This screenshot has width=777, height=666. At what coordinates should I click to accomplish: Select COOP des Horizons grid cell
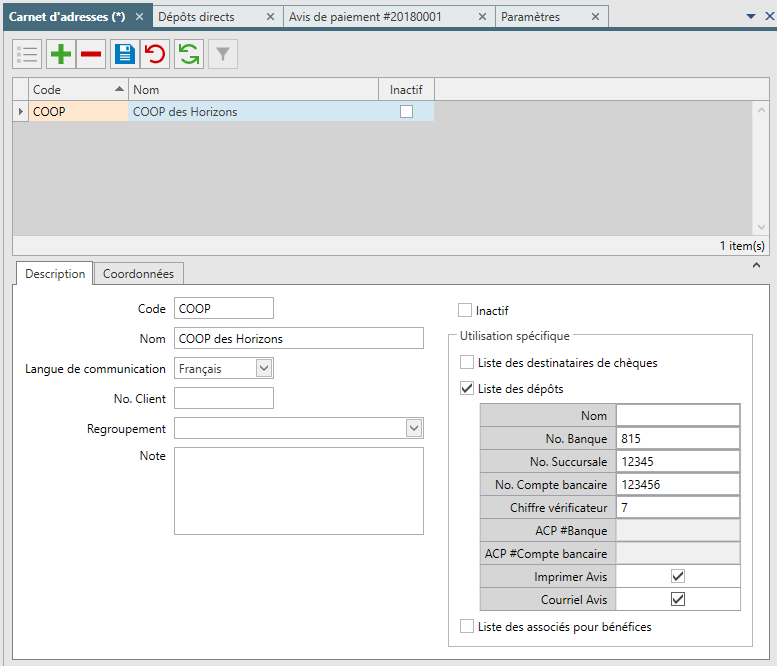(x=253, y=111)
